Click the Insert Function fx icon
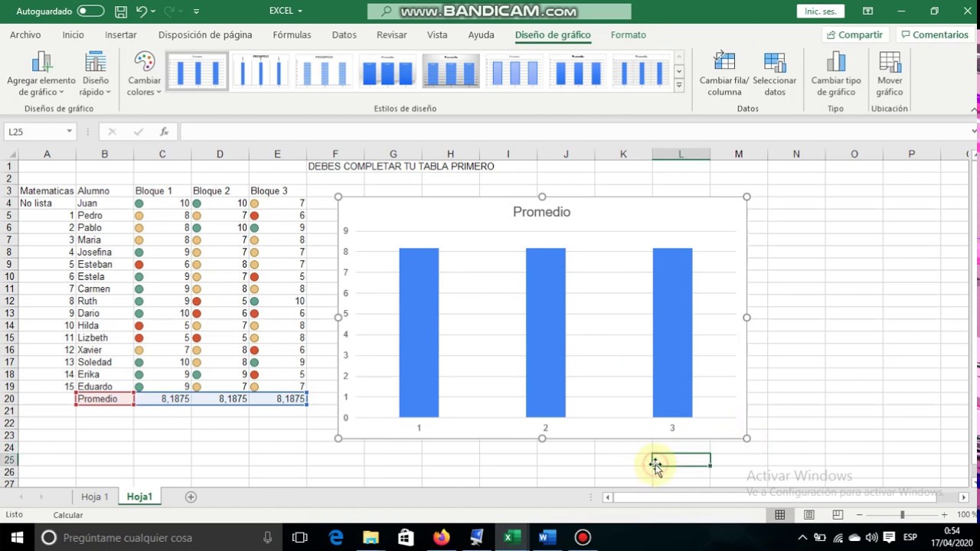Screen dimensions: 980x551 (164, 132)
